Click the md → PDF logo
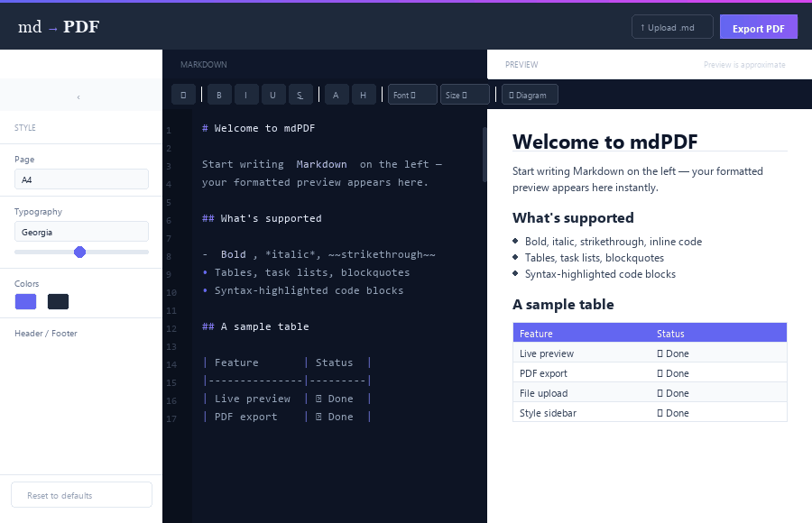Image resolution: width=812 pixels, height=523 pixels. click(x=57, y=26)
